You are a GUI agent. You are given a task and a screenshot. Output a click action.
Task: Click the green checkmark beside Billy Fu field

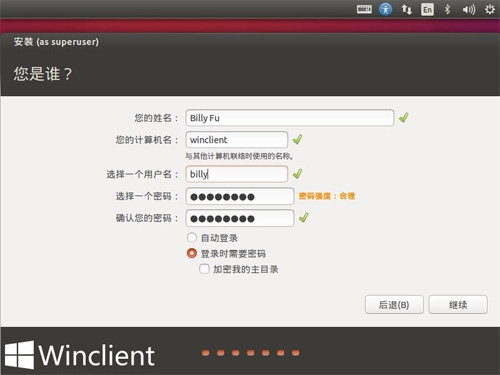point(404,117)
